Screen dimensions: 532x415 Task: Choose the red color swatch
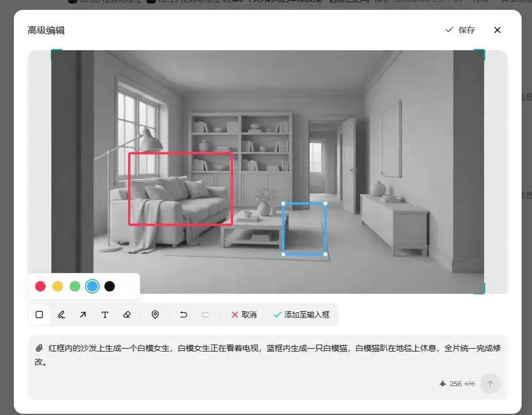click(40, 286)
